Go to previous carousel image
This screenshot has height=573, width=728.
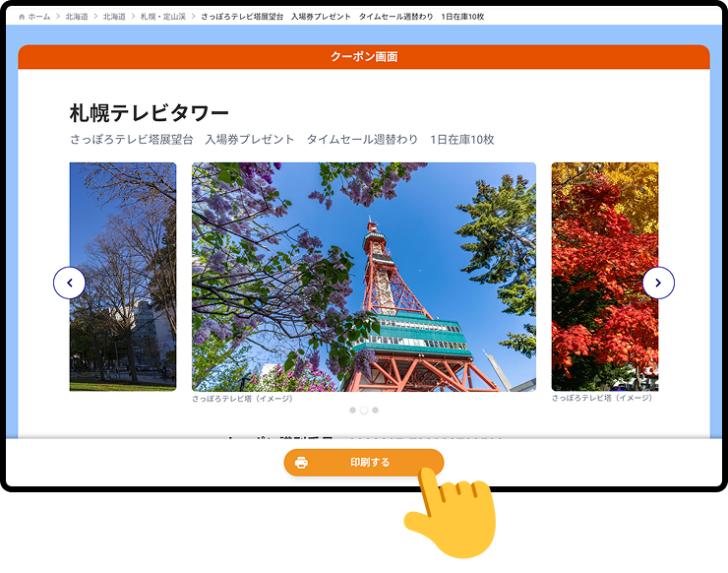(70, 283)
